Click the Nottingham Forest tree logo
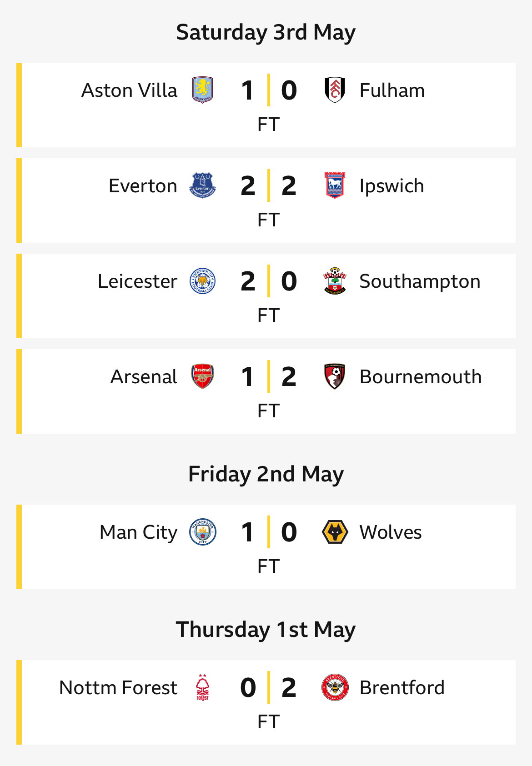This screenshot has height=766, width=532. point(202,687)
